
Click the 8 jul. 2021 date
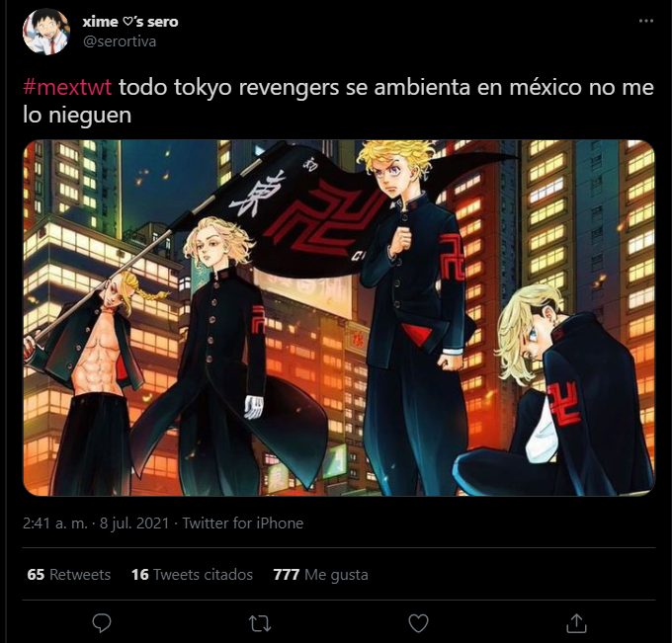pyautogui.click(x=134, y=523)
